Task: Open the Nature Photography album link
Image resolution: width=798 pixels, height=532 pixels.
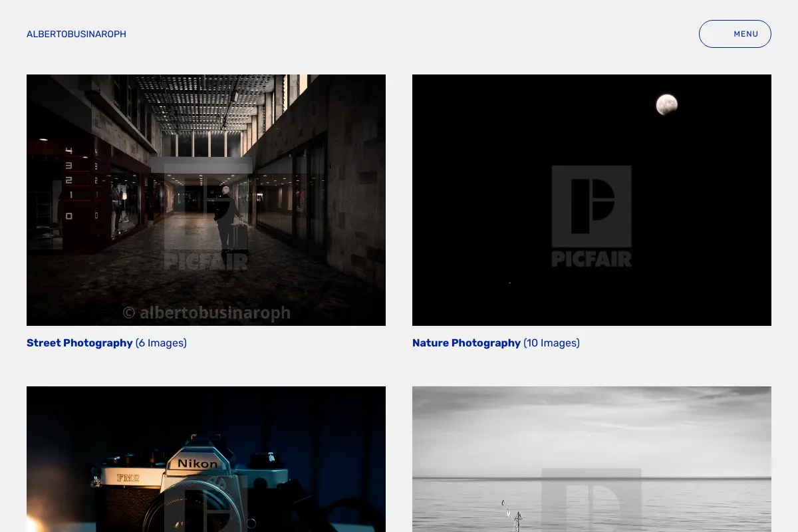Action: tap(466, 343)
